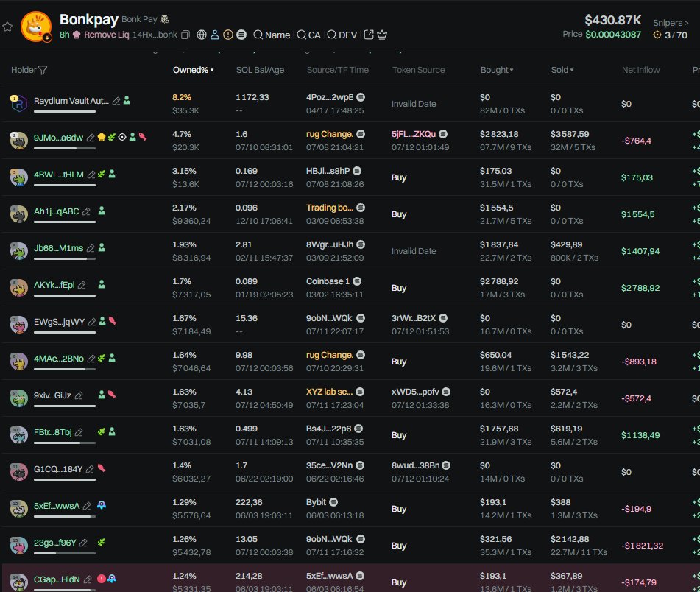Image resolution: width=700 pixels, height=592 pixels.
Task: Edit the AKYk...fEpi wallet label
Action: pyautogui.click(x=82, y=285)
